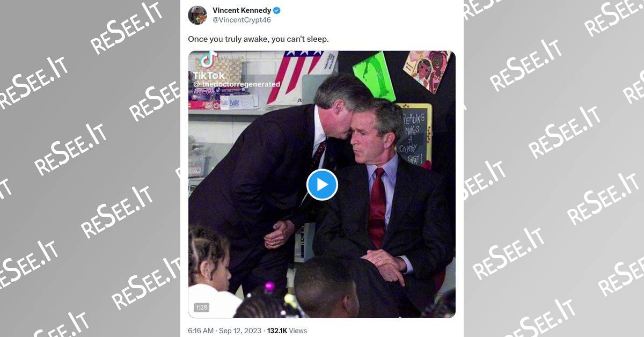This screenshot has width=644, height=337.
Task: Open Vincent Kennedy's profile avatar
Action: 197,15
